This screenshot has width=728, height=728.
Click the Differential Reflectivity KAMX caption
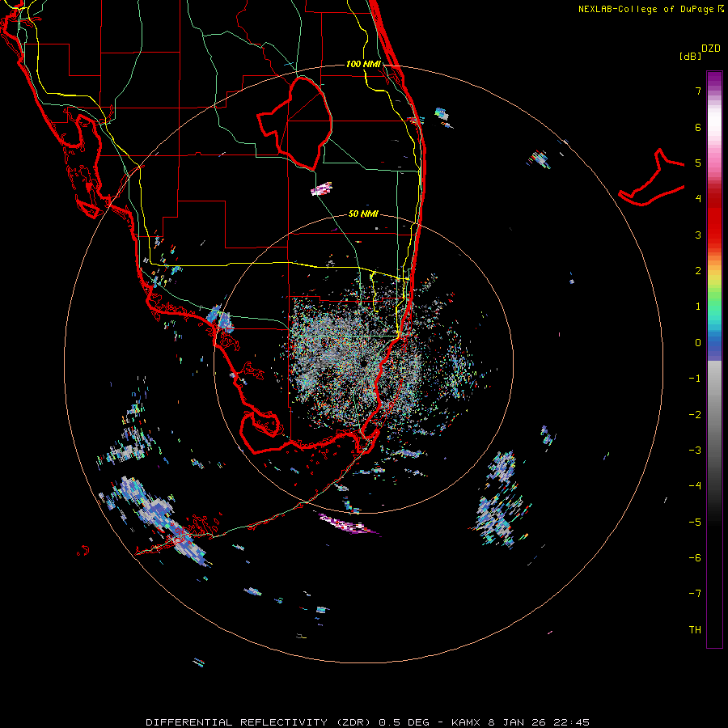click(x=367, y=722)
